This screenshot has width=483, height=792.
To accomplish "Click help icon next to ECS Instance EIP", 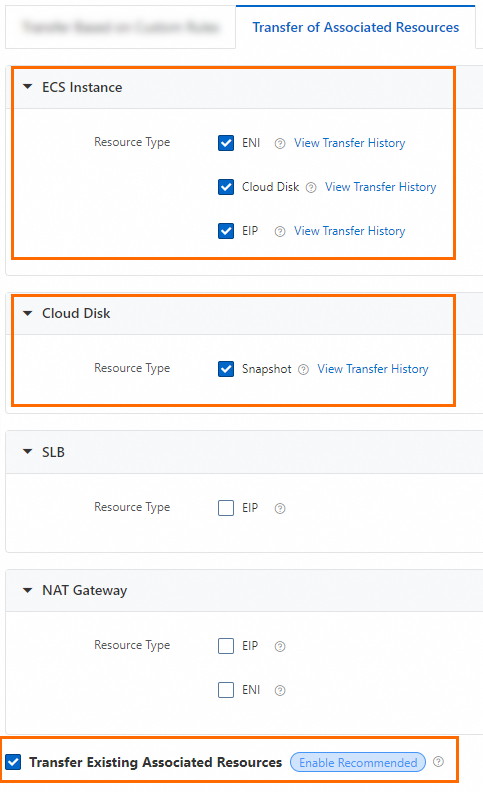I will [280, 231].
